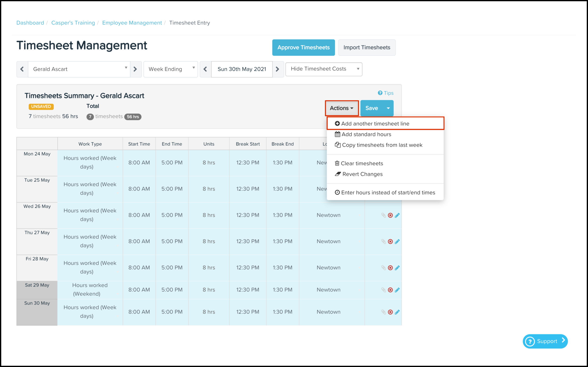Go to next week with right arrow
Viewport: 588px width, 367px height.
click(277, 69)
